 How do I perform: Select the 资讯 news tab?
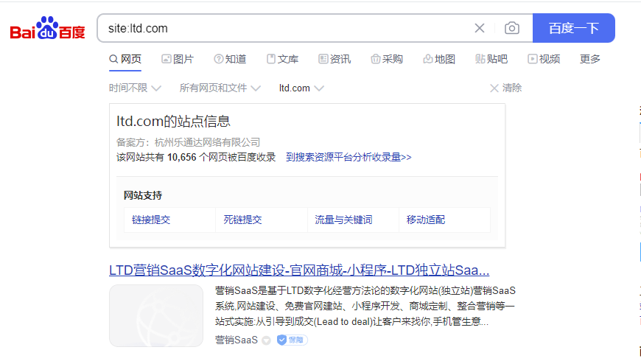[334, 59]
